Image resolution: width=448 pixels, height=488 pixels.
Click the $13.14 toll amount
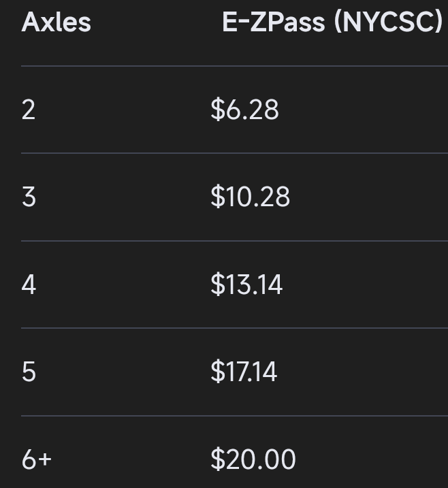click(246, 284)
